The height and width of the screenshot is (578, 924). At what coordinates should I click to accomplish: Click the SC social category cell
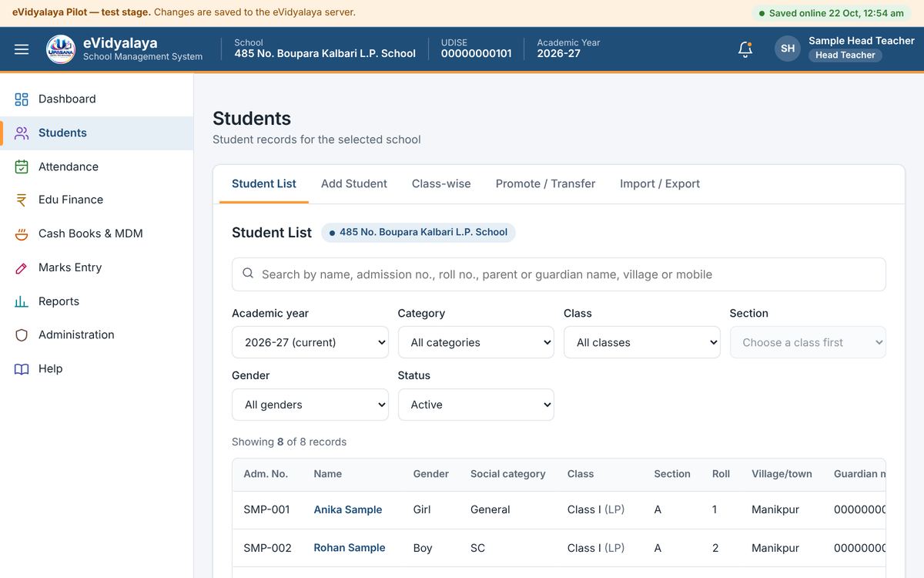coord(477,548)
